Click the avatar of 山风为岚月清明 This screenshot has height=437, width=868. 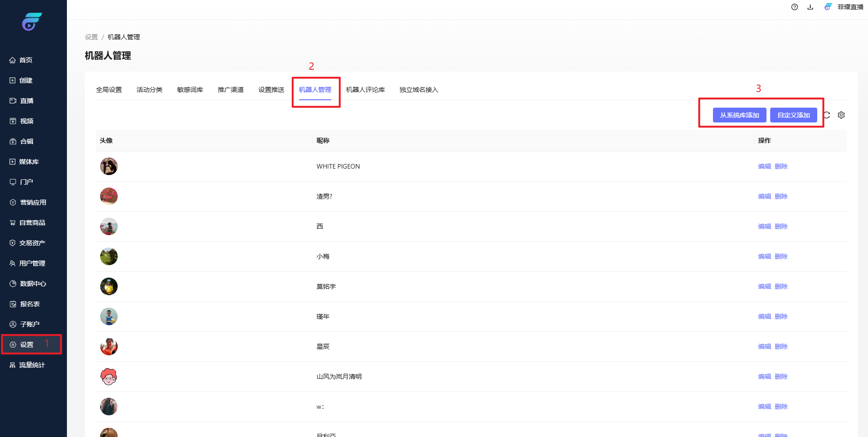tap(109, 376)
